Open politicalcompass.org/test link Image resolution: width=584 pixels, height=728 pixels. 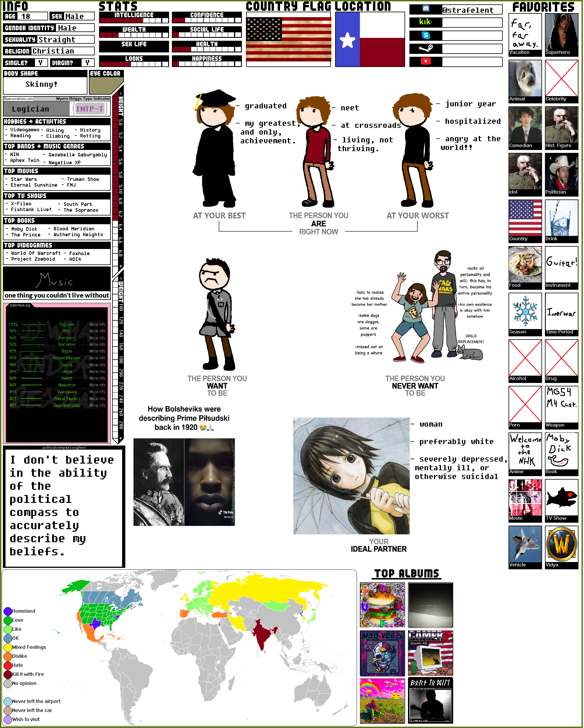pyautogui.click(x=64, y=448)
